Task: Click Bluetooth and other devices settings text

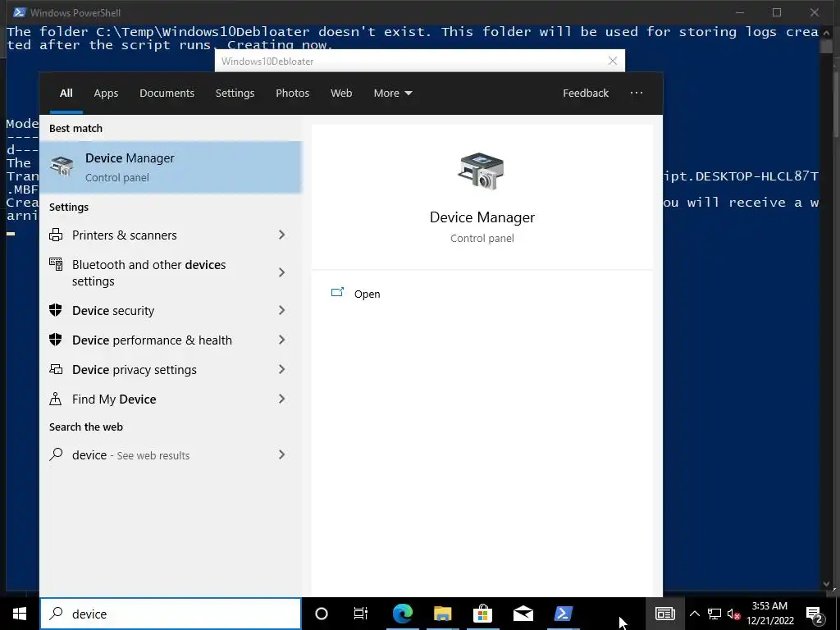Action: pos(149,272)
